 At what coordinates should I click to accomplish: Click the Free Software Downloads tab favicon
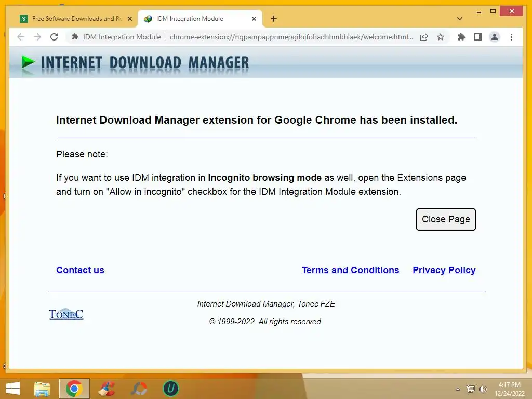(24, 19)
